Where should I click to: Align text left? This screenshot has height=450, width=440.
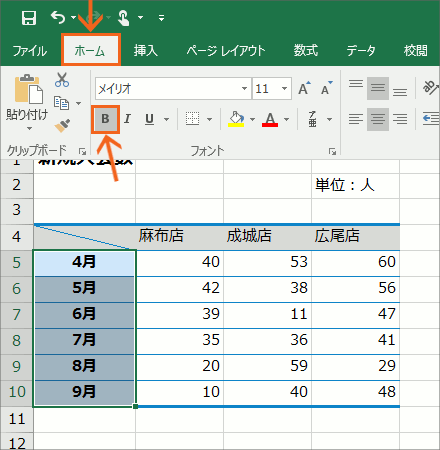point(356,119)
